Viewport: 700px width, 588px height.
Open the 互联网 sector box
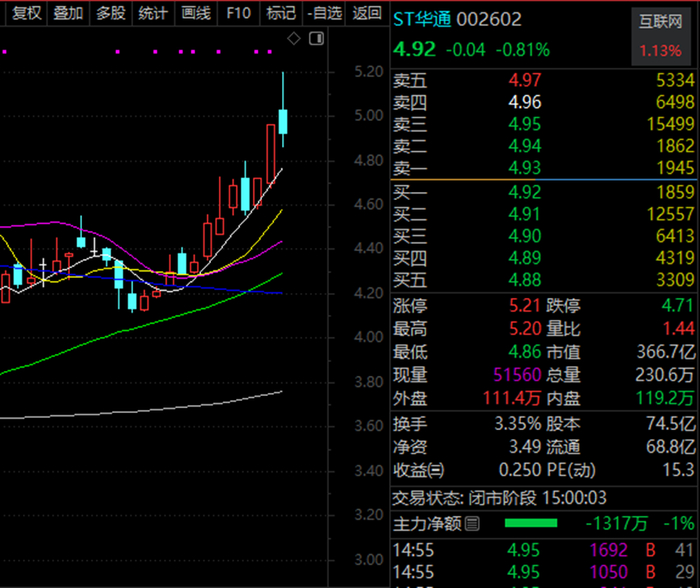pyautogui.click(x=661, y=37)
